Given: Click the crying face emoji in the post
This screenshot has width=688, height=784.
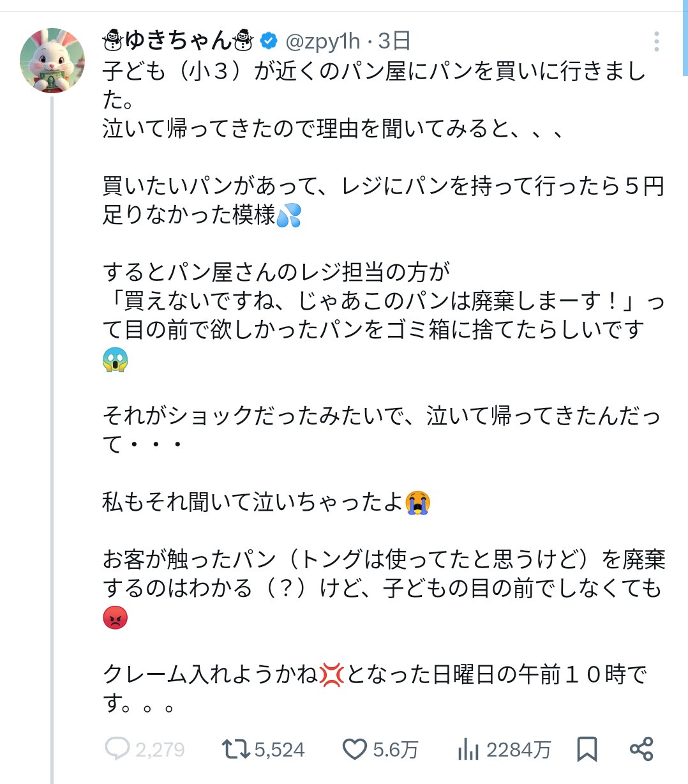Looking at the screenshot, I should pyautogui.click(x=418, y=502).
